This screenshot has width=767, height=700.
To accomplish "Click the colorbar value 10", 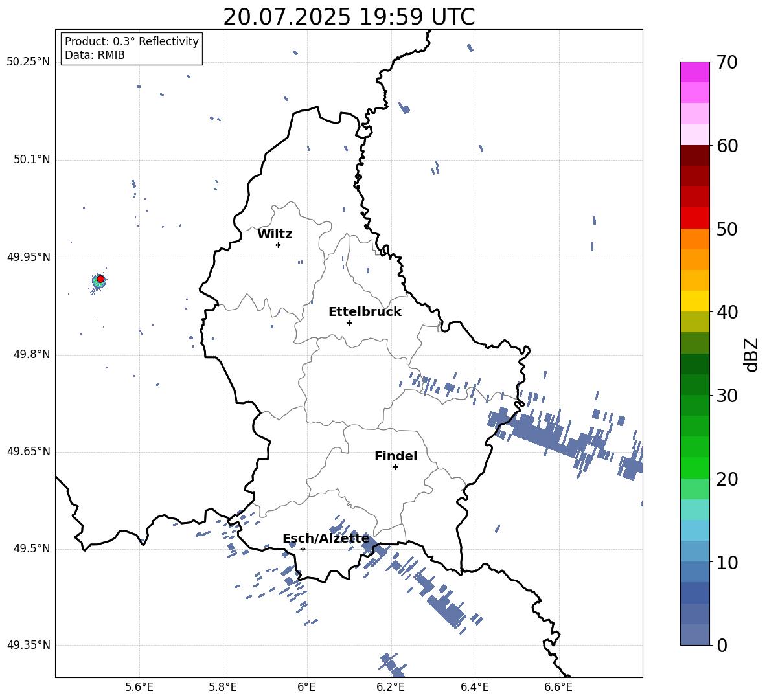I will [727, 562].
